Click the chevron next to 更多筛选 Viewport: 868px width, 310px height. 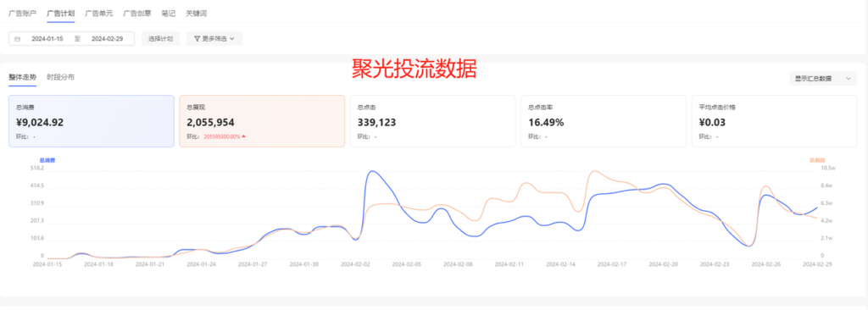pos(232,39)
